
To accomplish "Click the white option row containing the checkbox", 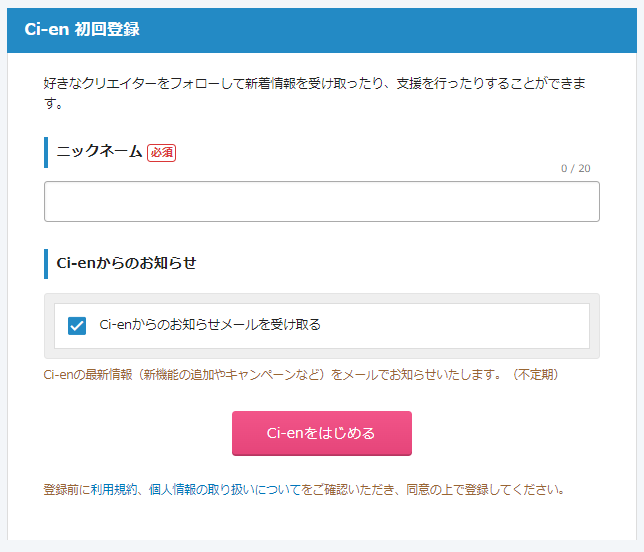I will tap(322, 326).
